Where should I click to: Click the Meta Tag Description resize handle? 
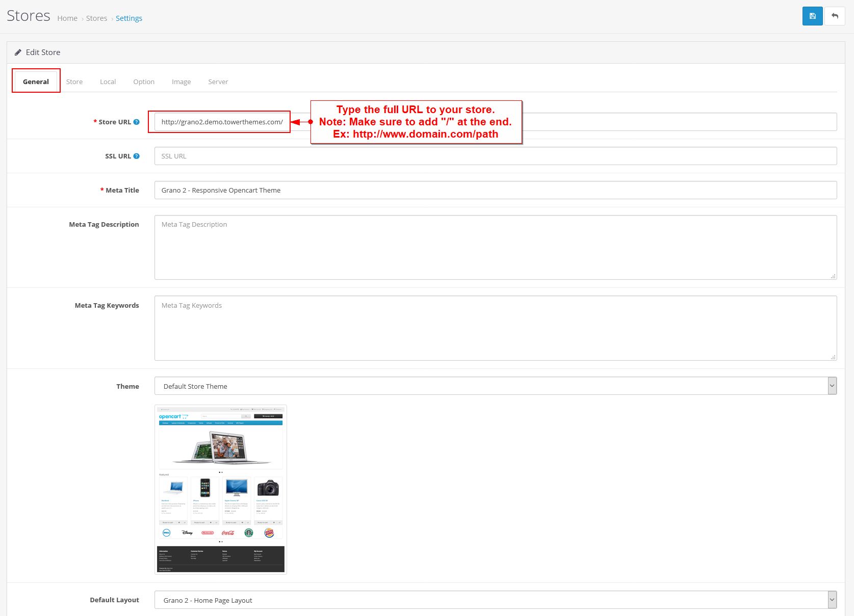click(833, 276)
